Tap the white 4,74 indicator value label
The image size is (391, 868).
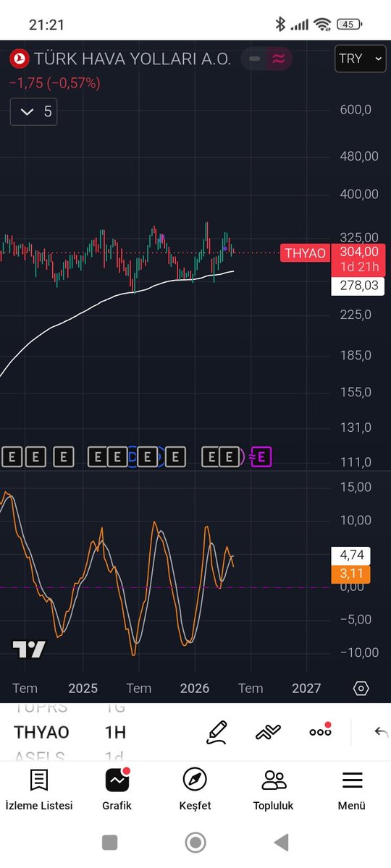coord(350,556)
